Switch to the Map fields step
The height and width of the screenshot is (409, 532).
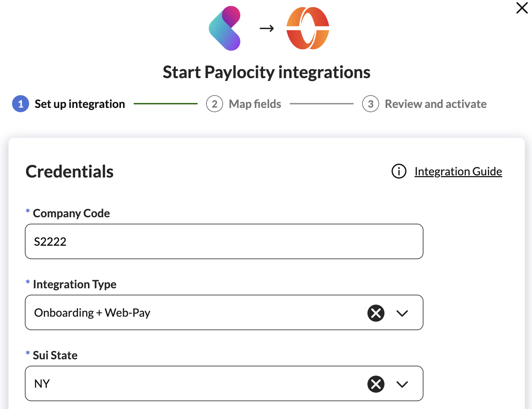tap(255, 104)
